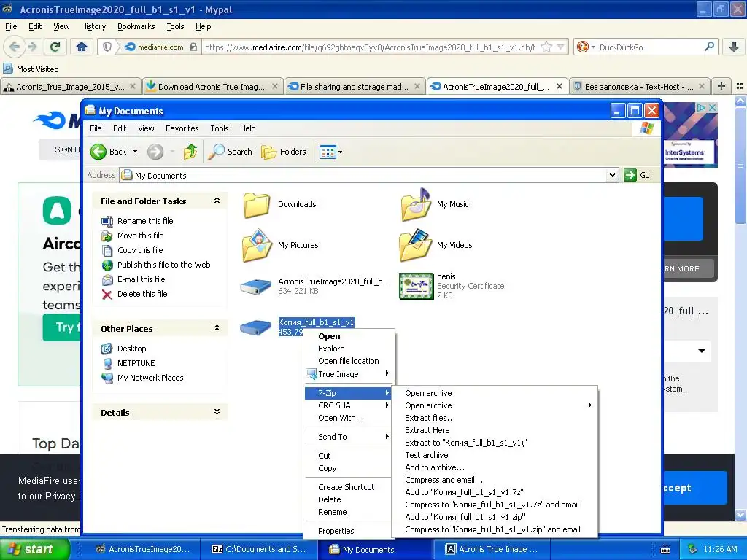The height and width of the screenshot is (560, 747).
Task: Expand Send To submenu
Action: click(349, 437)
